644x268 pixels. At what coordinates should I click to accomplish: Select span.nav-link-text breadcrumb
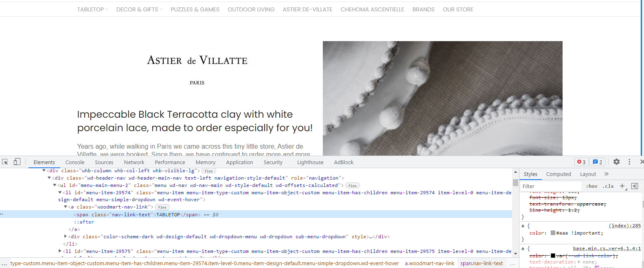482,264
